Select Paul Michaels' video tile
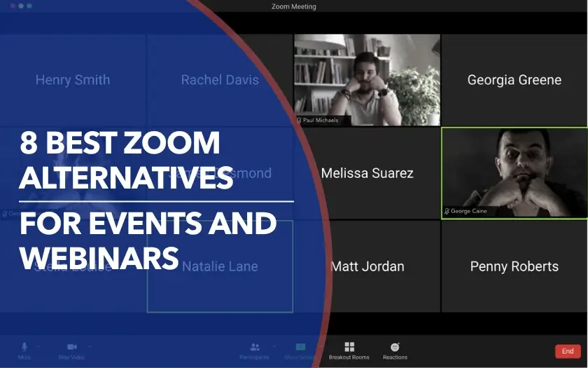 coord(367,80)
